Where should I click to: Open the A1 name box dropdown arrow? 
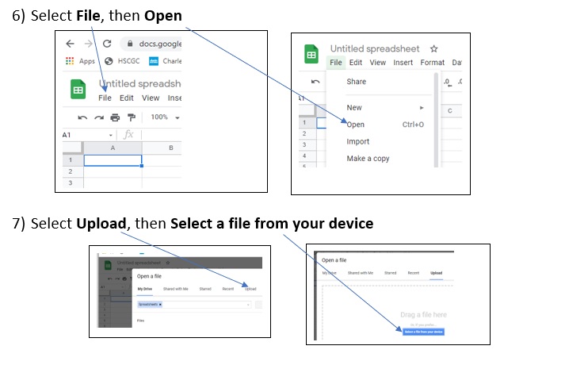[111, 135]
